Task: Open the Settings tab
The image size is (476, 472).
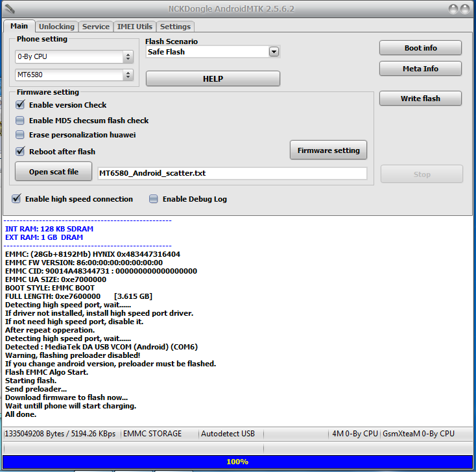Action: coord(175,27)
